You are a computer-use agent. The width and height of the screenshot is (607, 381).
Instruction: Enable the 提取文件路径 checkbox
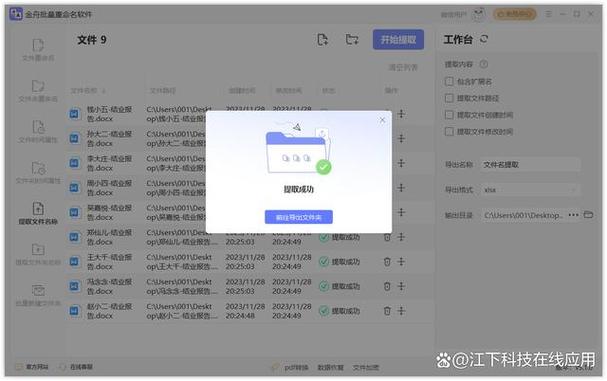coord(449,98)
